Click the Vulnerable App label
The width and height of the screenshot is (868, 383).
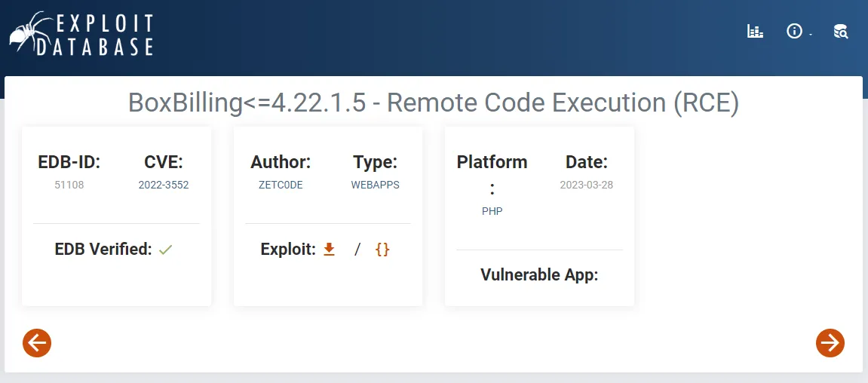coord(539,275)
